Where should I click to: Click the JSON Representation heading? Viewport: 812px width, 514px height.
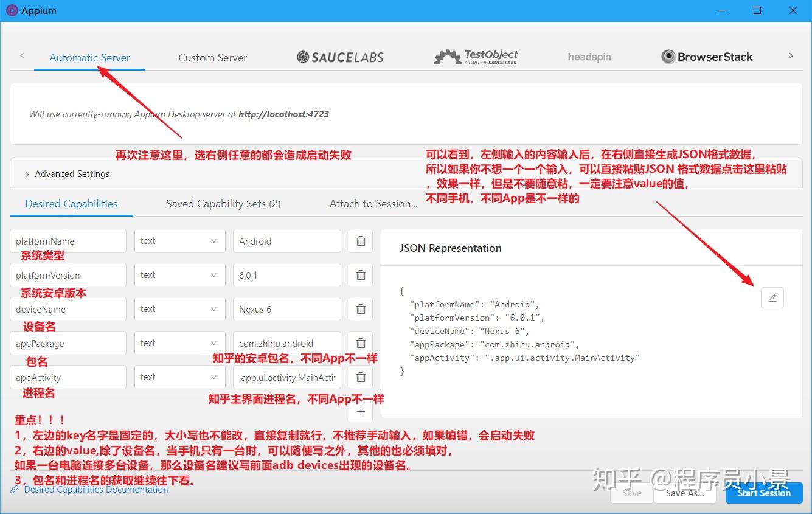coord(451,248)
